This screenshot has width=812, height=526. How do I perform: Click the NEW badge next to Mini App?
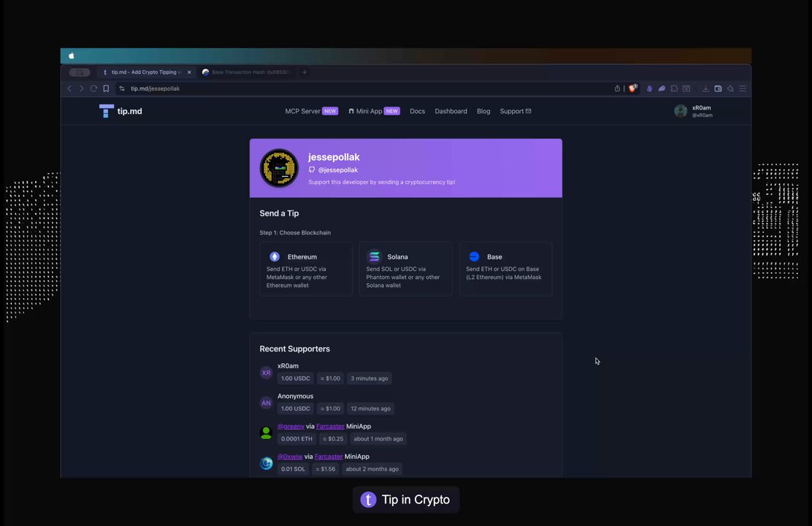coord(392,111)
